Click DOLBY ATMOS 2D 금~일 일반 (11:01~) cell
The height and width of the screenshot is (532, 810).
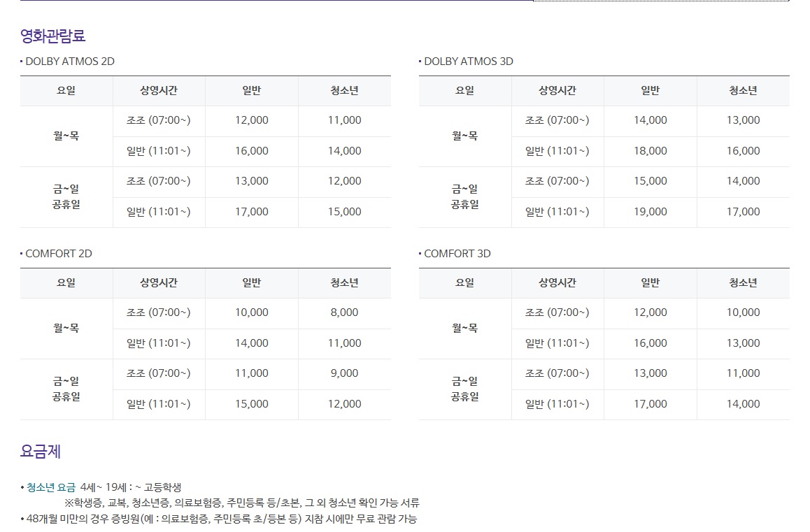pyautogui.click(x=159, y=212)
